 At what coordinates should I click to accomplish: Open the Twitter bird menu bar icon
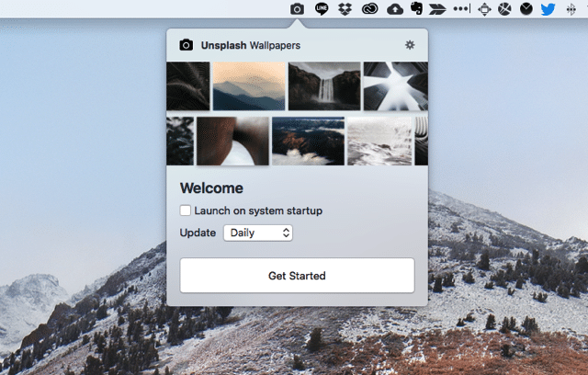(548, 9)
